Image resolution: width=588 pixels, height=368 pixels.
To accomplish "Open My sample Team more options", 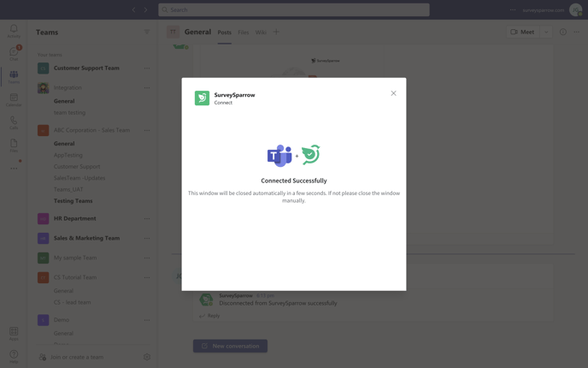I will pyautogui.click(x=147, y=258).
